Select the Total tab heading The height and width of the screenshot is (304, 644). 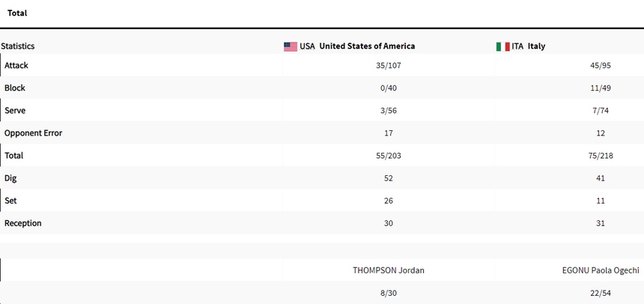(x=17, y=13)
